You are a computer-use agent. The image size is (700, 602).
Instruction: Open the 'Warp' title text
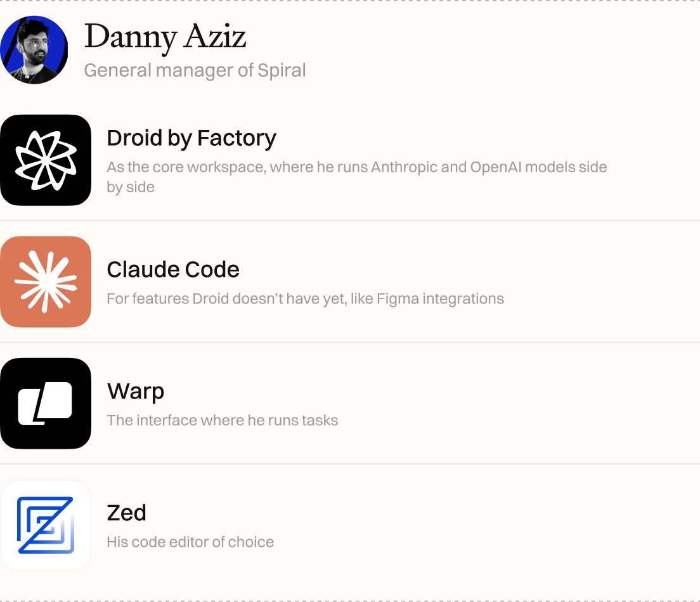pos(136,391)
